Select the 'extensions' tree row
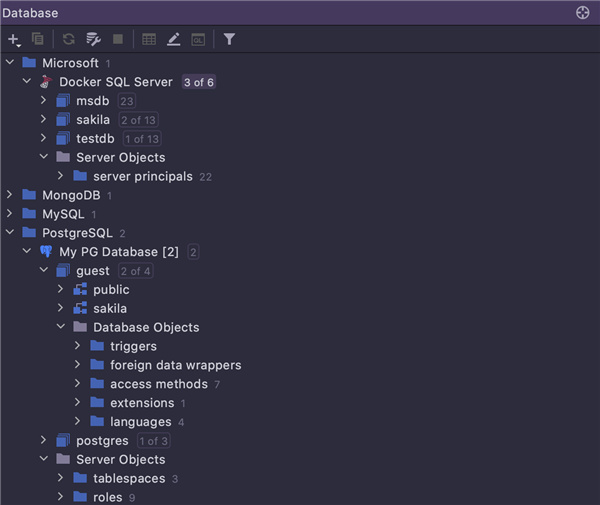 300,402
